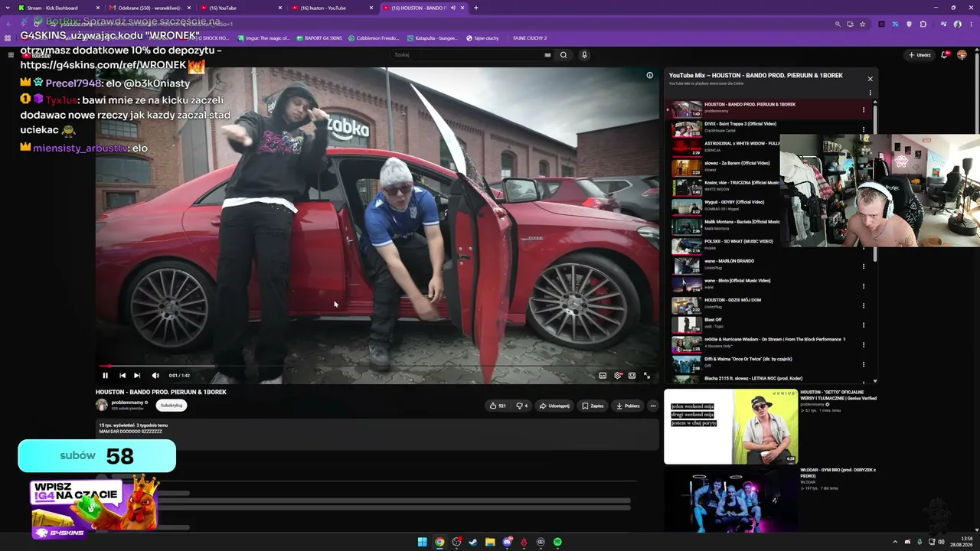Open the FAJNE CIUCHY 2 bookmark

point(530,38)
